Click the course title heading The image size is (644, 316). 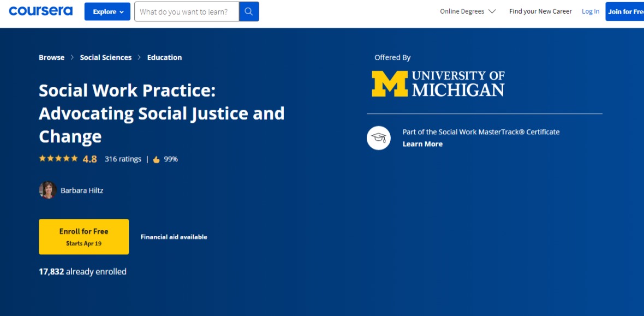[162, 114]
